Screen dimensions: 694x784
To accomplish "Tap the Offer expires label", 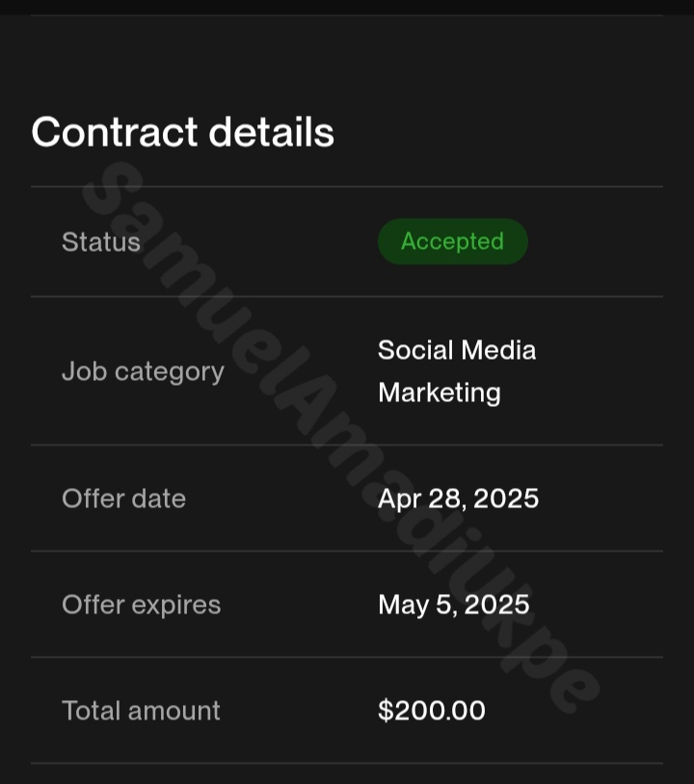I will [141, 605].
